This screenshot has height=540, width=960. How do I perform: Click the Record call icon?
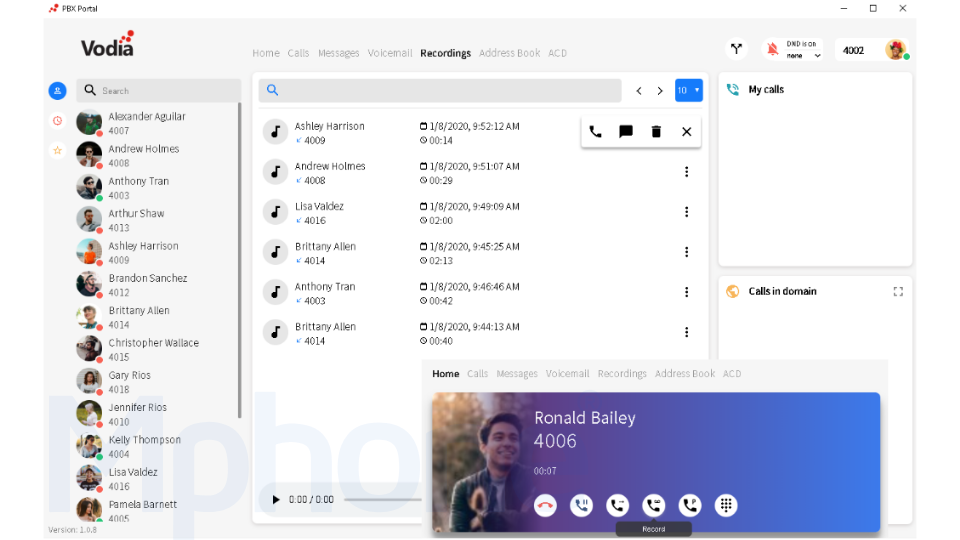[654, 505]
